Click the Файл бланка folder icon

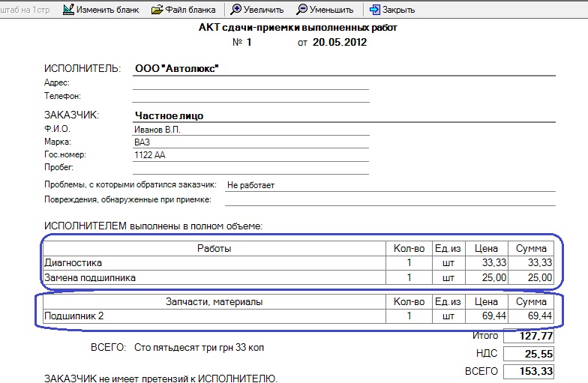(157, 9)
